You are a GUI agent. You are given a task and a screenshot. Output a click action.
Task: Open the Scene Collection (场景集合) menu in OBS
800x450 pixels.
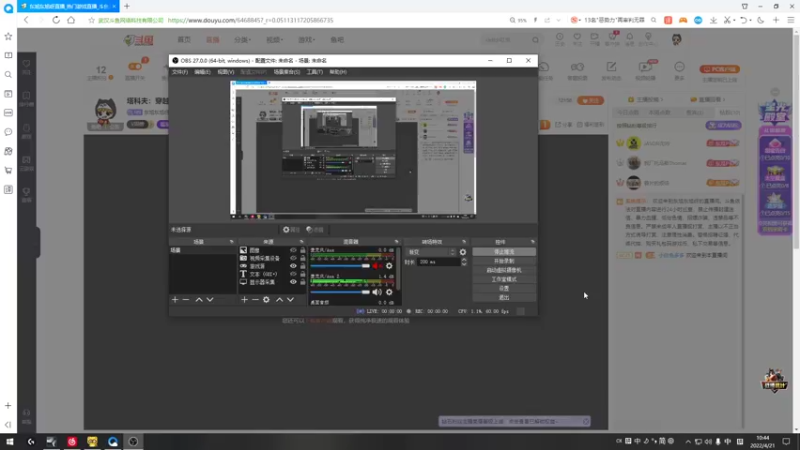coord(287,72)
